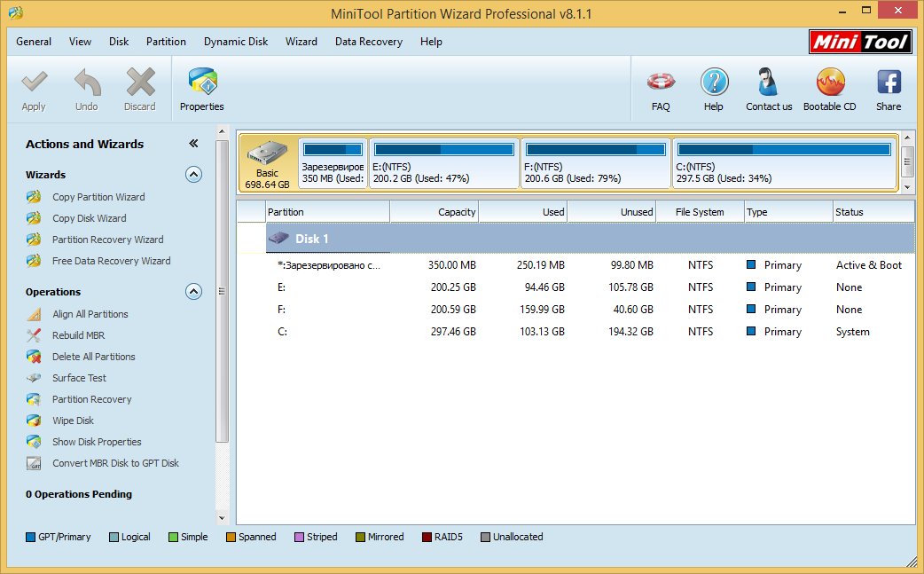Collapse the Operations section
This screenshot has height=574, width=924.
194,292
